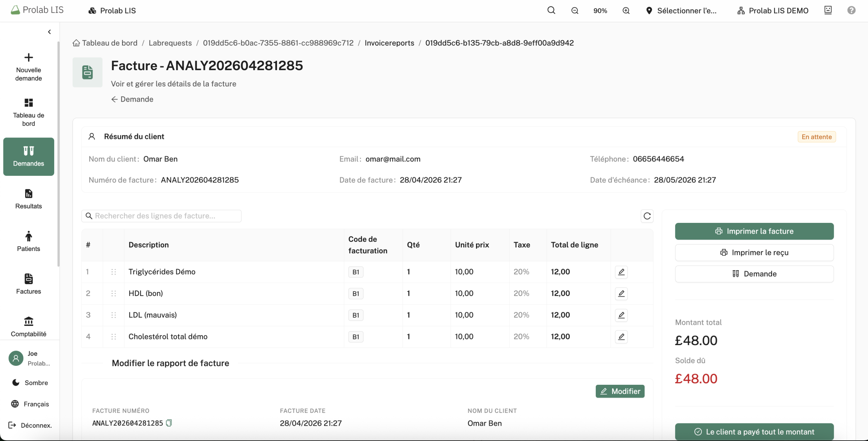Grab the drag handle for Triglycérides Démo
This screenshot has height=441, width=868.
click(114, 272)
